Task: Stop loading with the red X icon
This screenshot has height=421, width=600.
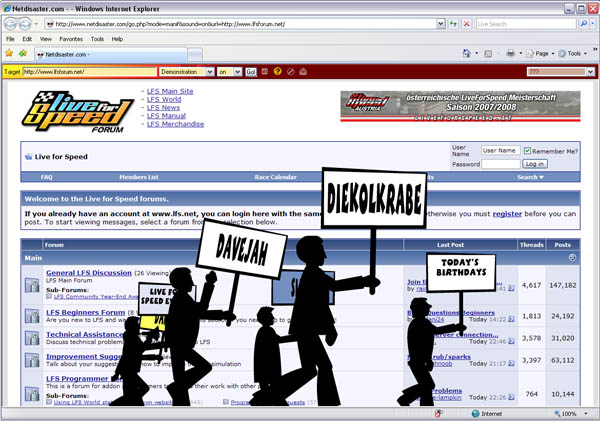Action: point(466,24)
